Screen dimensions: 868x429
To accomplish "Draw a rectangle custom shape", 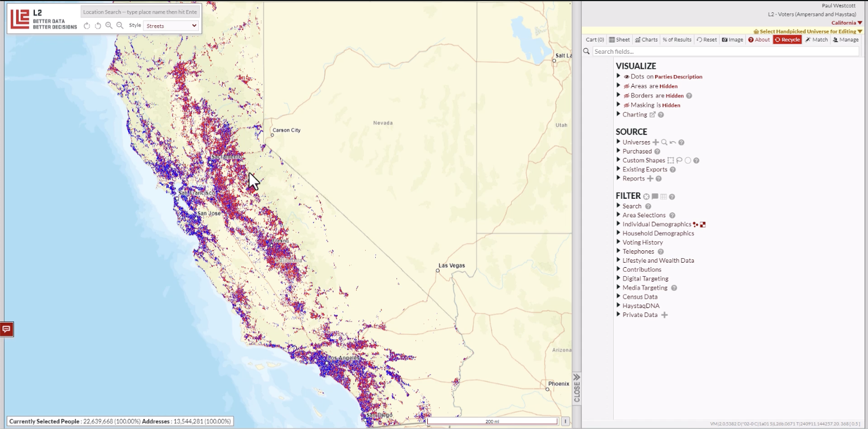I will click(x=671, y=160).
